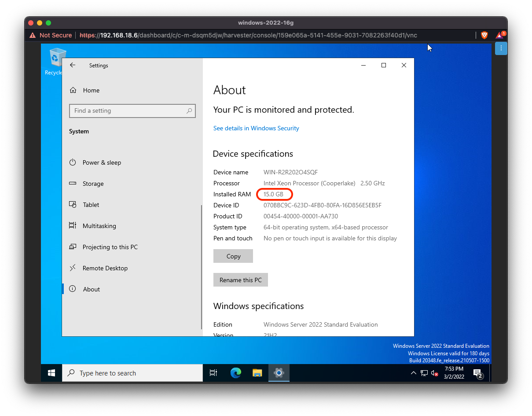Click the Not Secure warning icon

point(32,35)
